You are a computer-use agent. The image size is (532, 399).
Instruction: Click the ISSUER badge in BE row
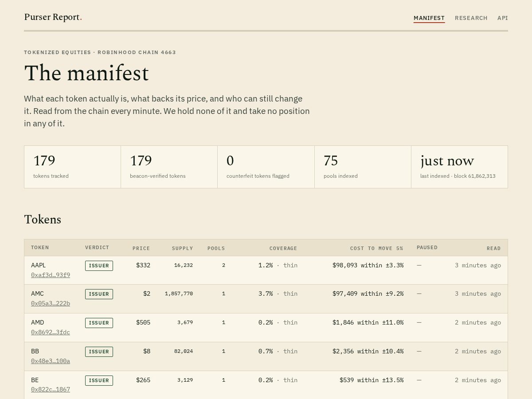(99, 380)
